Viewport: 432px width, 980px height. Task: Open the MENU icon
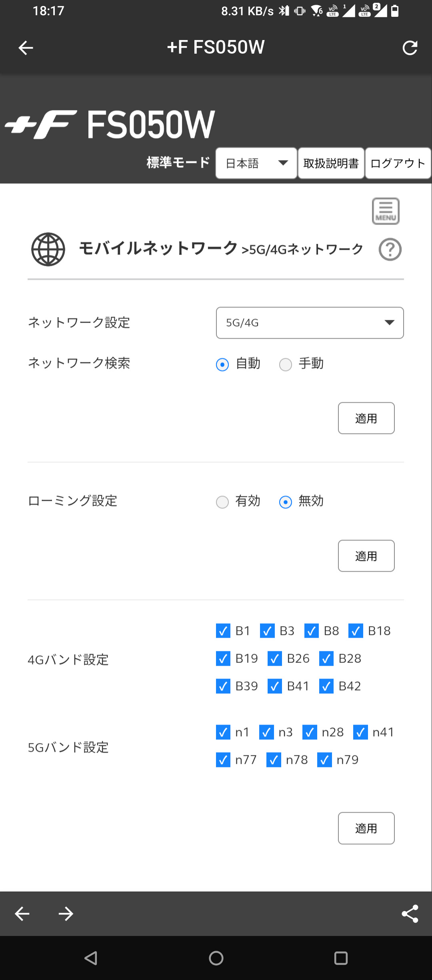tap(386, 211)
